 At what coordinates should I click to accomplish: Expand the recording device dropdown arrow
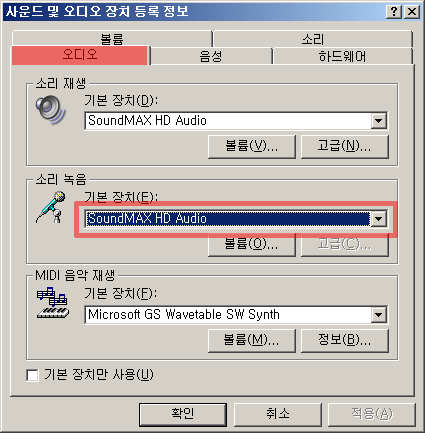point(379,219)
